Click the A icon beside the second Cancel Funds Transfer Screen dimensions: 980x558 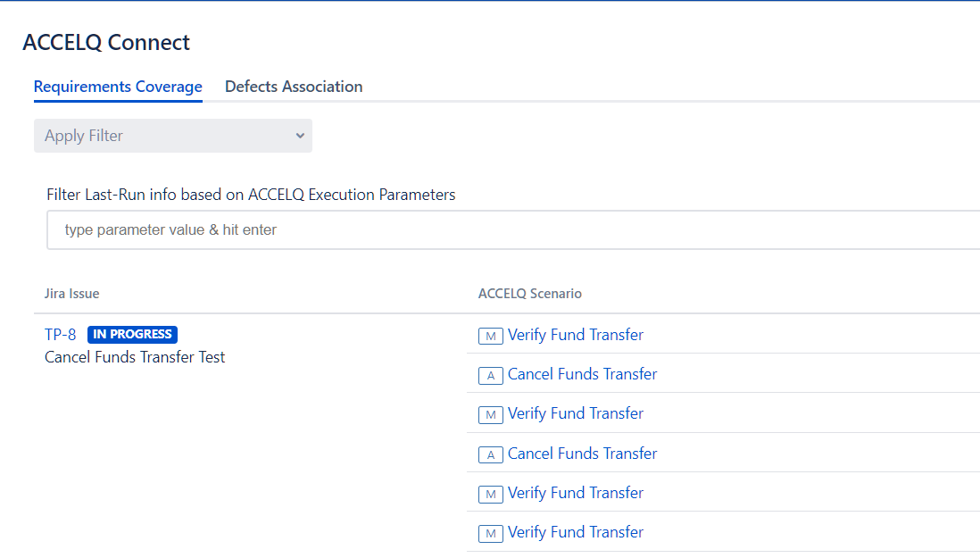click(x=491, y=455)
